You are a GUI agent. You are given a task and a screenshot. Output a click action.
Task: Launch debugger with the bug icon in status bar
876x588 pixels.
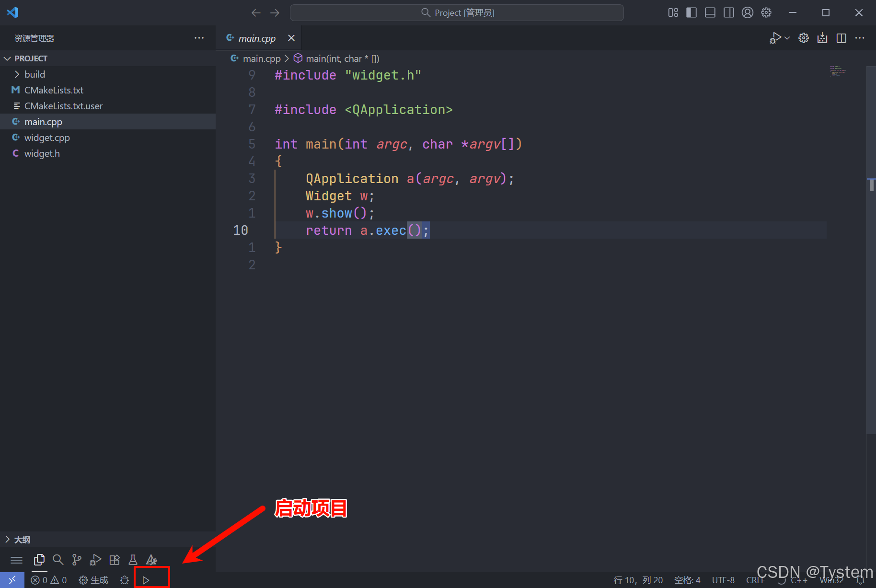click(125, 580)
